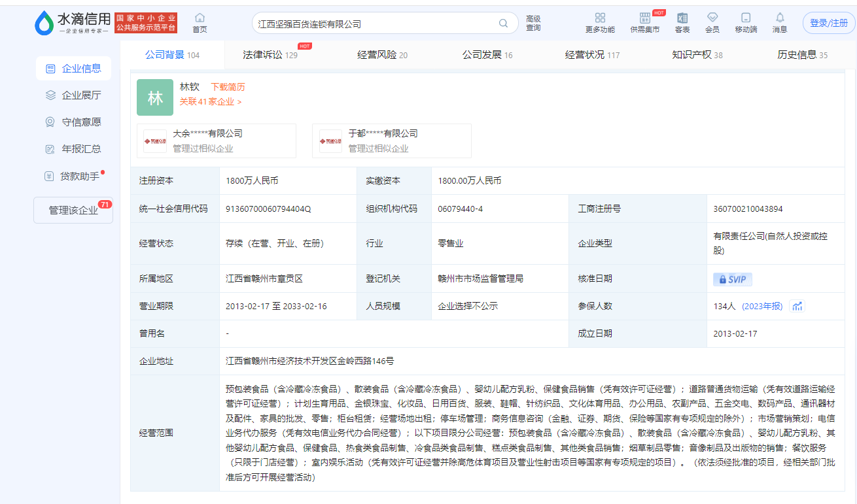Click the 经营范围 label cell

click(175, 433)
